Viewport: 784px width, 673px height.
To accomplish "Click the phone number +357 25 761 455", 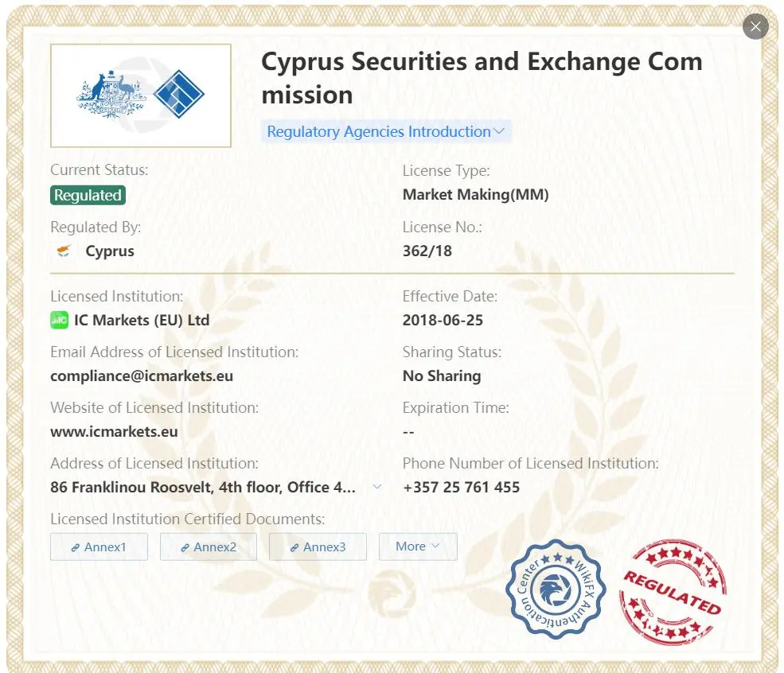I will (462, 487).
